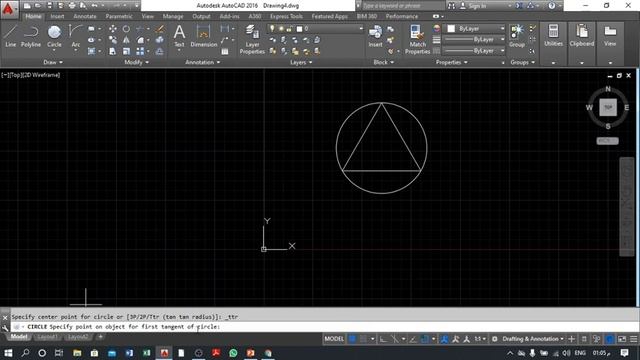The height and width of the screenshot is (360, 640).
Task: Expand the Draw panel
Action: 53,62
